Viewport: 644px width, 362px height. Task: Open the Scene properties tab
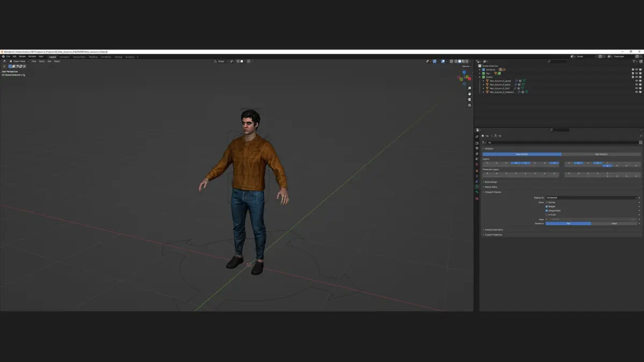coord(477,159)
